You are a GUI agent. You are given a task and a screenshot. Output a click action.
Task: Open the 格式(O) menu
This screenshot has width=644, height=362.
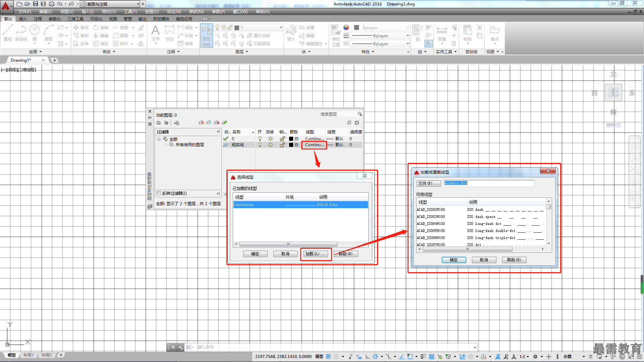tap(109, 12)
